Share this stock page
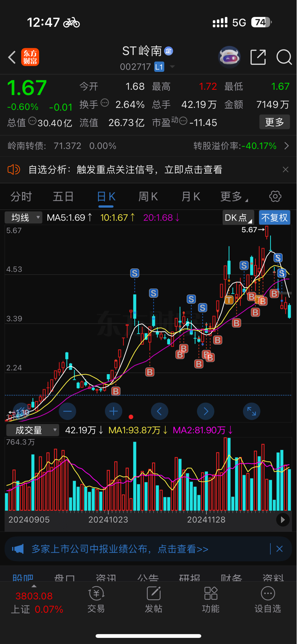This screenshot has height=644, width=297. click(x=258, y=57)
